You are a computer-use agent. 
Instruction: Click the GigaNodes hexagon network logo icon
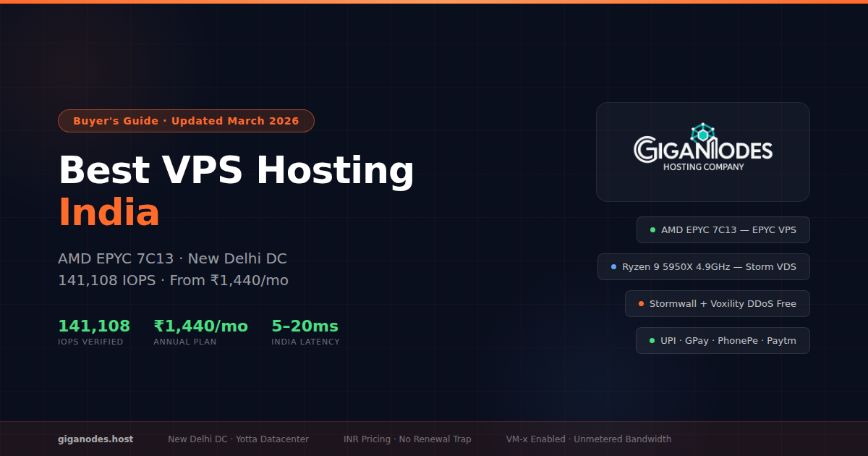(x=702, y=132)
